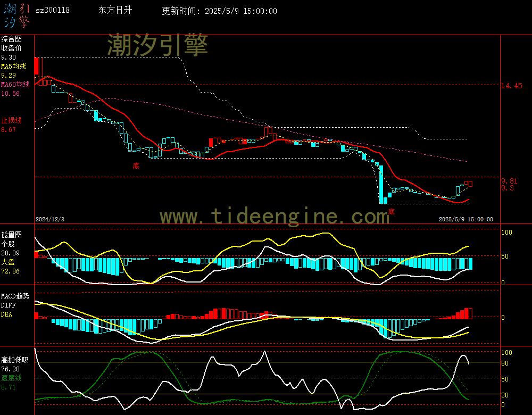Click the stock name 东方日升

coord(115,10)
